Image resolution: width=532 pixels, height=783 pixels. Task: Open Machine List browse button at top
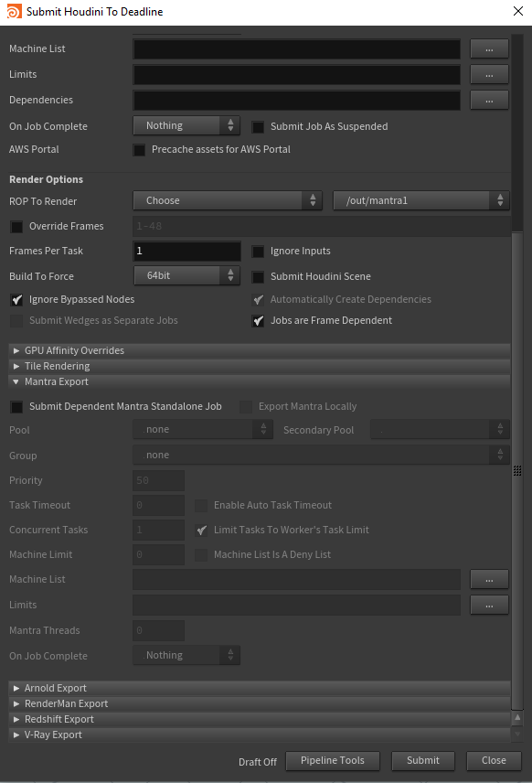489,49
